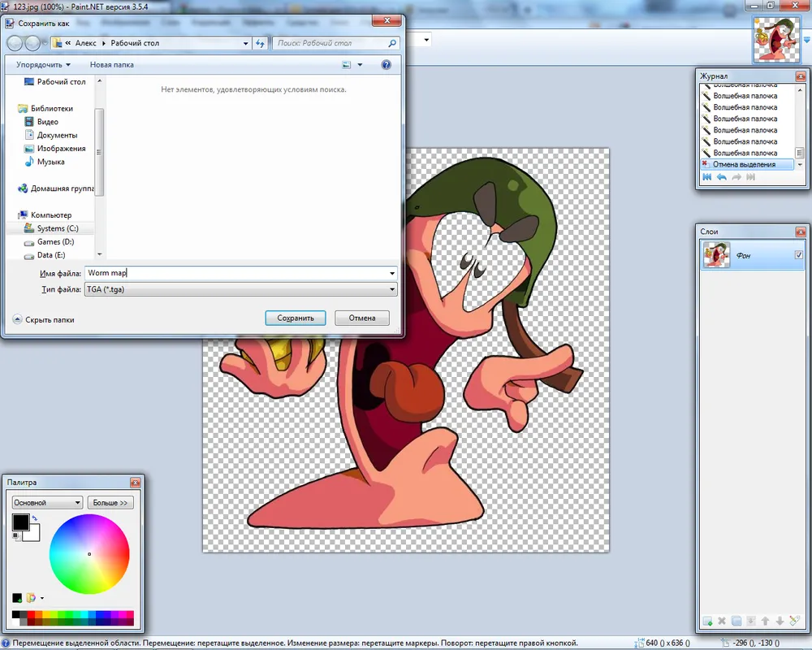Click the add new layer icon

click(x=707, y=622)
